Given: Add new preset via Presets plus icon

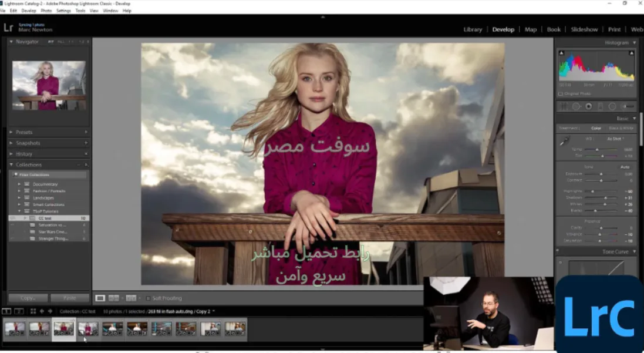Looking at the screenshot, I should (86, 132).
